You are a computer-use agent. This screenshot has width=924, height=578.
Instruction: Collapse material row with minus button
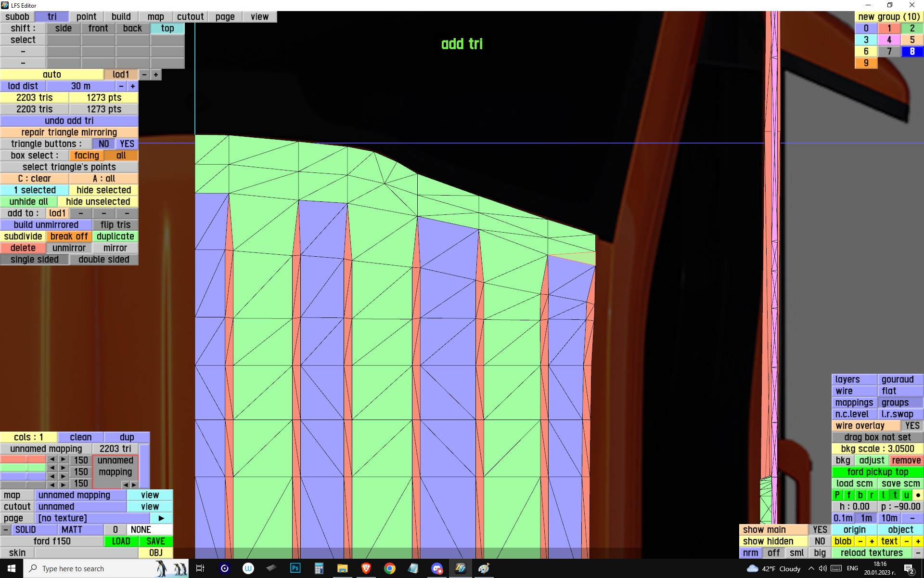click(x=5, y=530)
